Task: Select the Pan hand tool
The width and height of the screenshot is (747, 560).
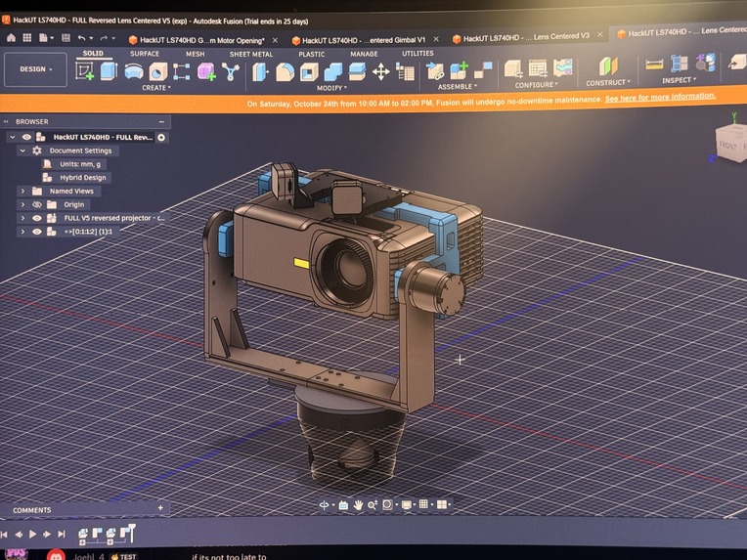Action: click(x=358, y=505)
